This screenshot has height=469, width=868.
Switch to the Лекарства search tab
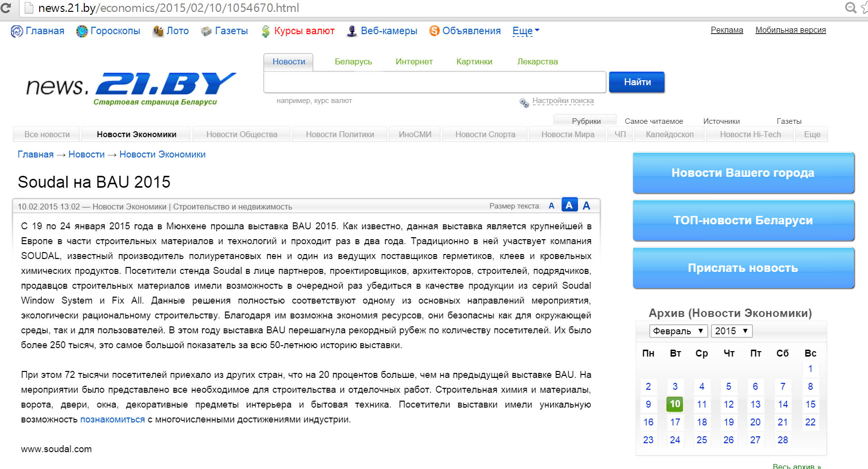click(x=537, y=62)
